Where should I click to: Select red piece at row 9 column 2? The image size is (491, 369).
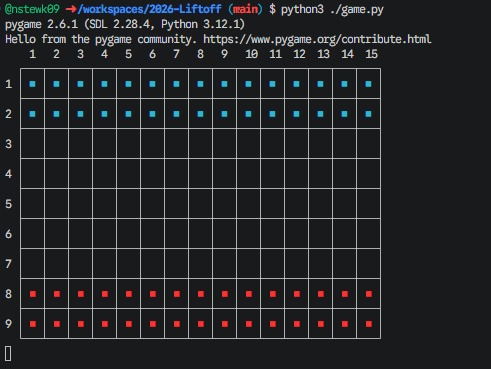click(x=57, y=324)
